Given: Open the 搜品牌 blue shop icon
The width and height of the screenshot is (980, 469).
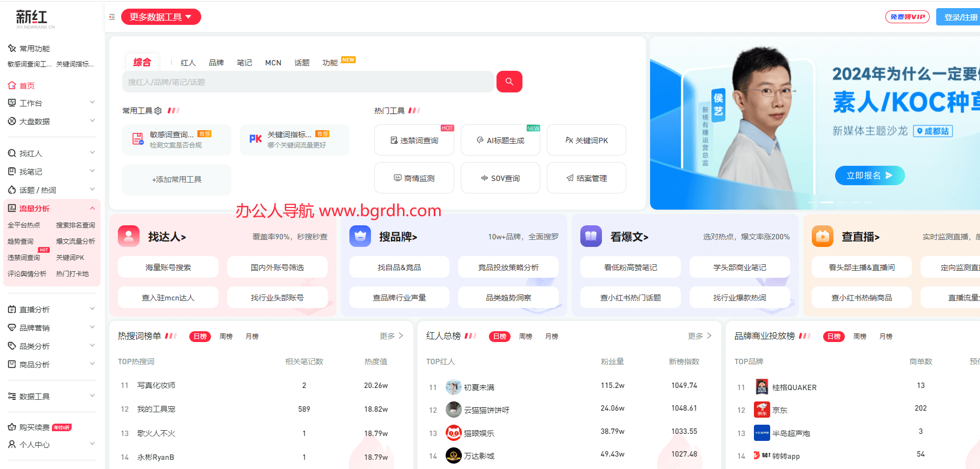Looking at the screenshot, I should (x=360, y=237).
